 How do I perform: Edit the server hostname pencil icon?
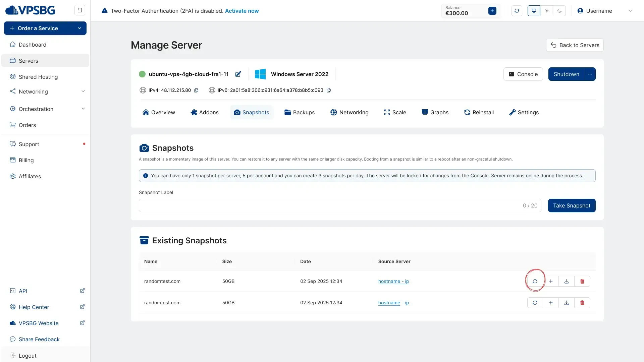(x=238, y=74)
